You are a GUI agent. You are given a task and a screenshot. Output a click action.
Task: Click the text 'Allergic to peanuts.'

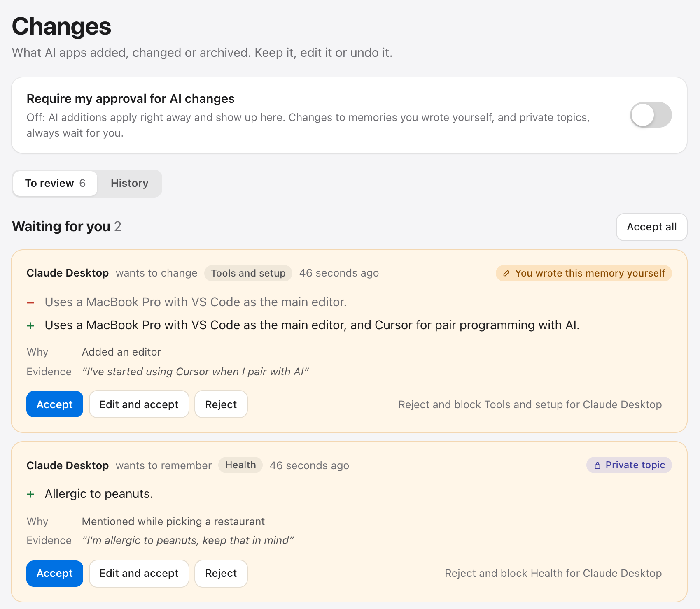pos(99,494)
